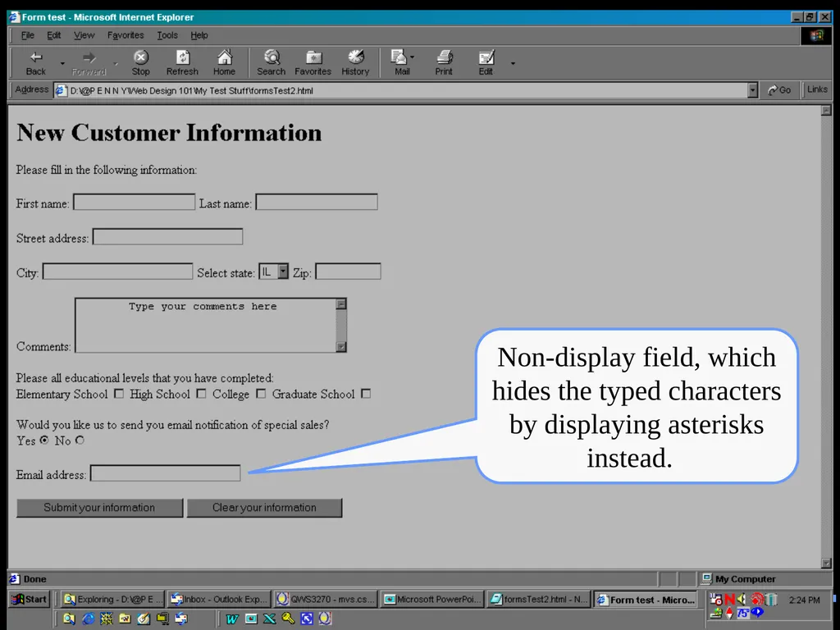Launch Internet Explorer from quick launch

pos(89,619)
